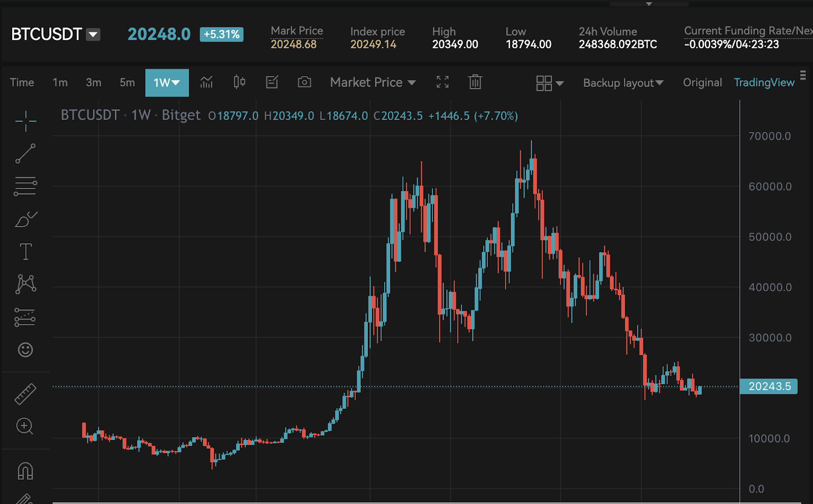Open the Market Price dropdown
813x504 pixels.
pos(372,82)
